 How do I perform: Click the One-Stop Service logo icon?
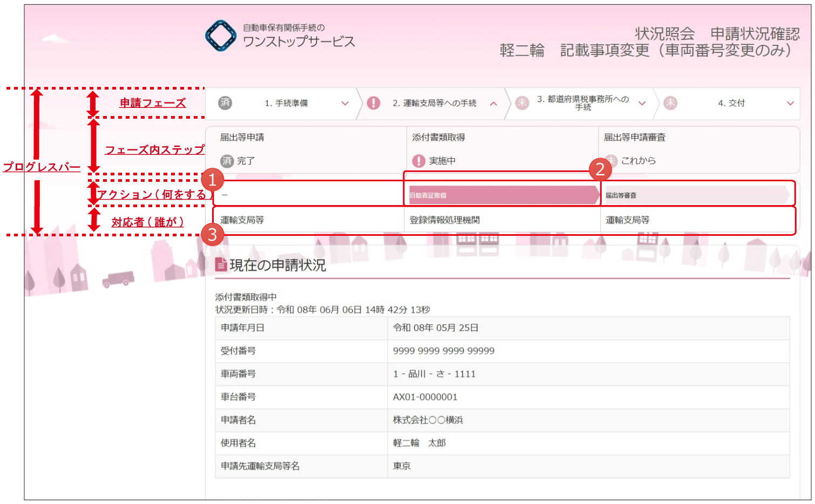pyautogui.click(x=221, y=36)
